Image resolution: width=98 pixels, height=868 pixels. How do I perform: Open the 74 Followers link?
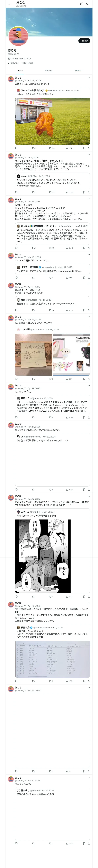point(27,63)
